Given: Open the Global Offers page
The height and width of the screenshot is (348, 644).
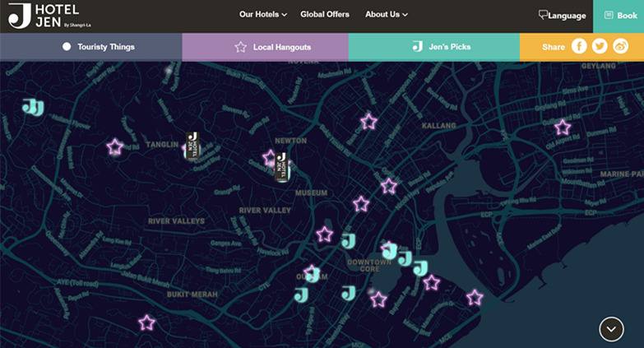Looking at the screenshot, I should [324, 14].
